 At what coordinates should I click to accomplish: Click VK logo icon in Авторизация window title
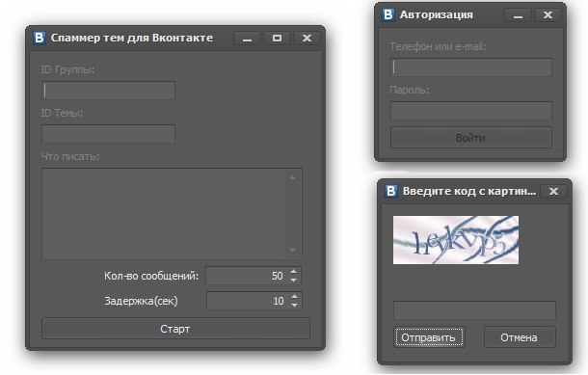tap(388, 14)
